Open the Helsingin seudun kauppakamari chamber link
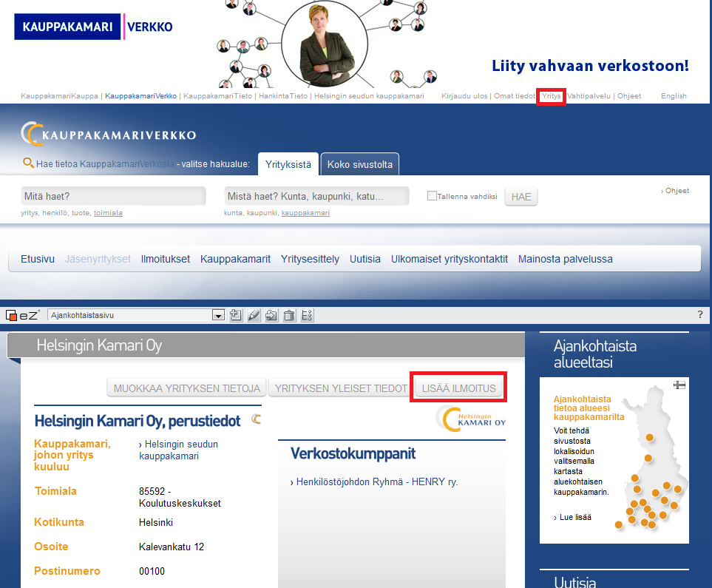 point(178,450)
